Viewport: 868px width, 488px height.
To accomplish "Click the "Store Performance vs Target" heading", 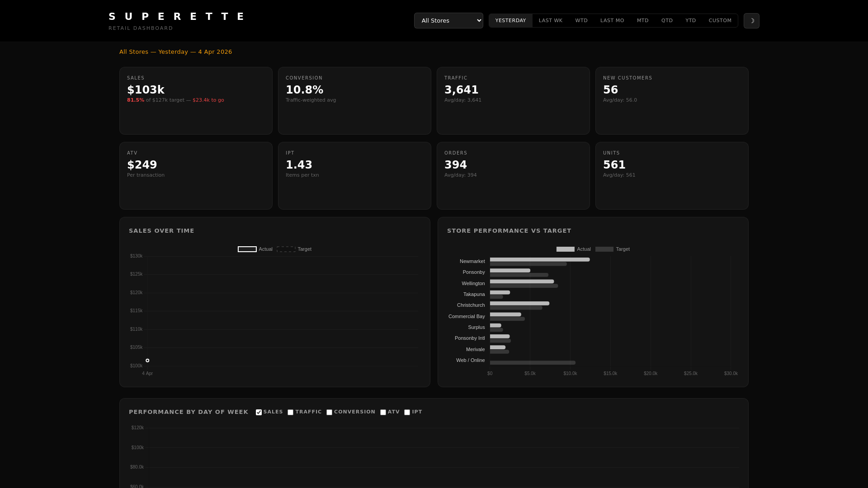I will pos(509,231).
